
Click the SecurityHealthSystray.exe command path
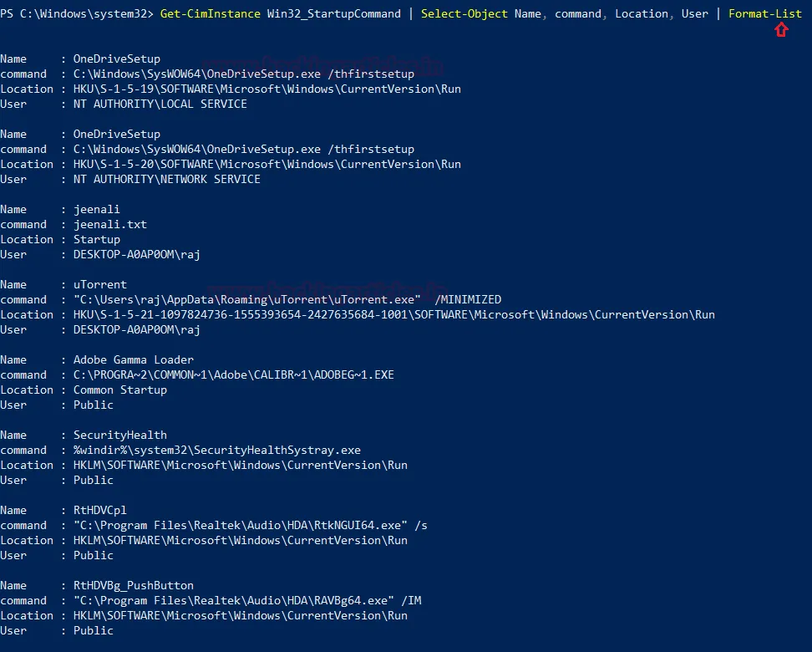click(x=216, y=450)
